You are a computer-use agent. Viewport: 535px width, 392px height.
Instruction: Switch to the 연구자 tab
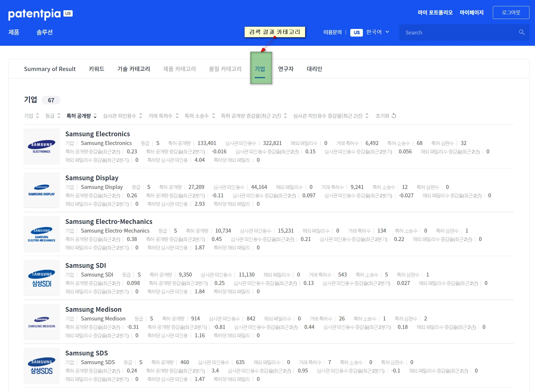coord(286,69)
